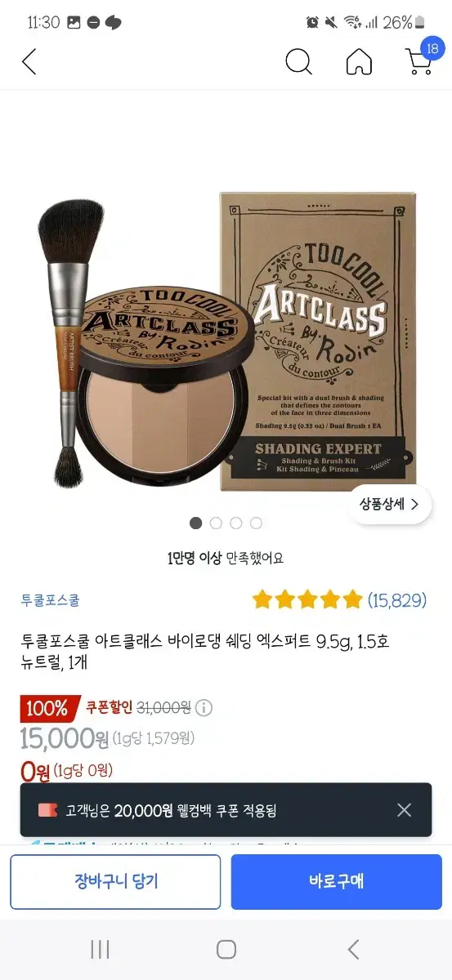
Task: Tap the five-star rating display
Action: coord(307,600)
